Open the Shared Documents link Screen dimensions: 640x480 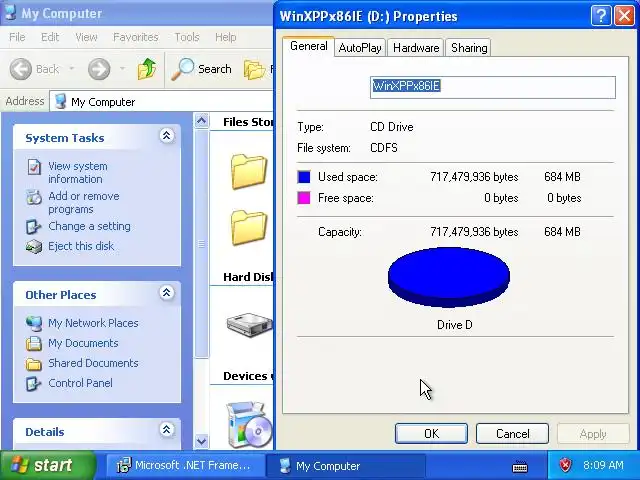[x=93, y=363]
